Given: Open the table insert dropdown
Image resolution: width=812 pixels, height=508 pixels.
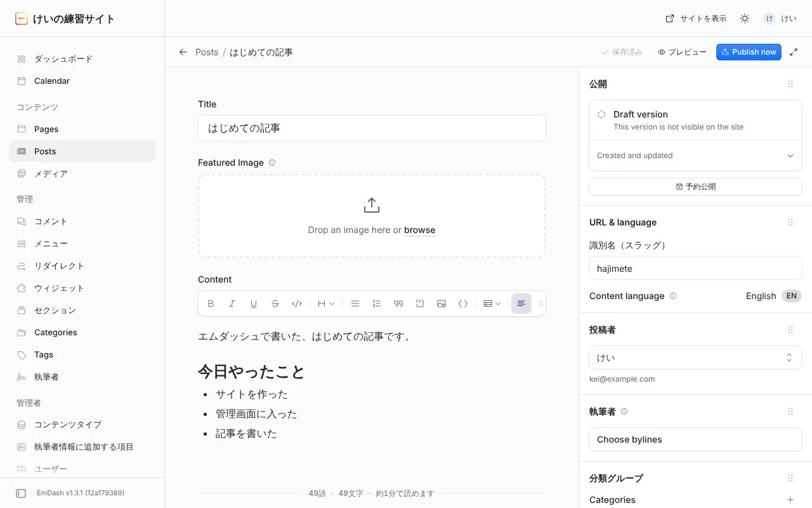Looking at the screenshot, I should (x=492, y=304).
